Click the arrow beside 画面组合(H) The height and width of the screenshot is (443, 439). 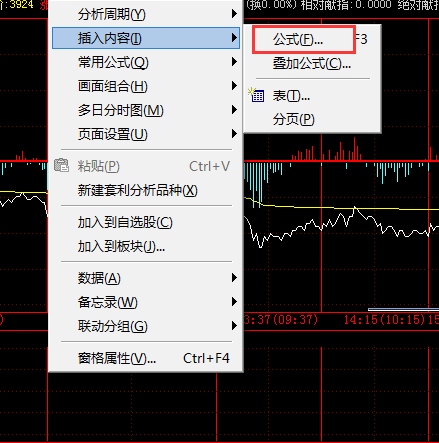click(234, 86)
